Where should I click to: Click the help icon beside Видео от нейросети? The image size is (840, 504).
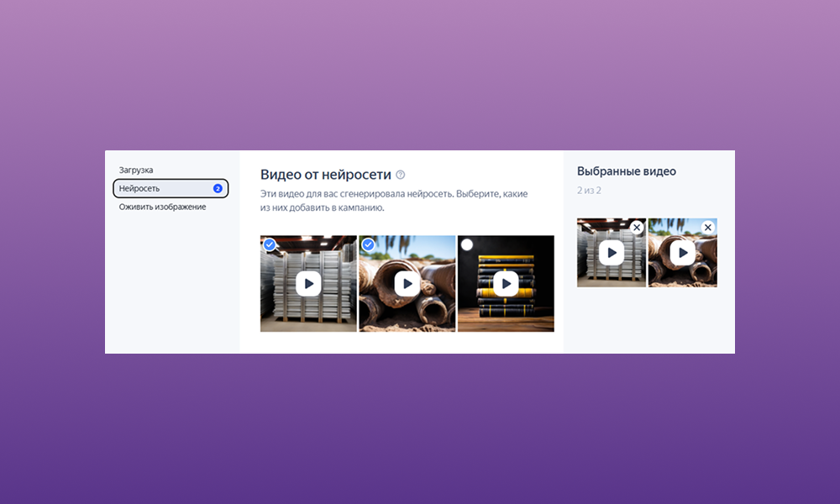tap(401, 175)
